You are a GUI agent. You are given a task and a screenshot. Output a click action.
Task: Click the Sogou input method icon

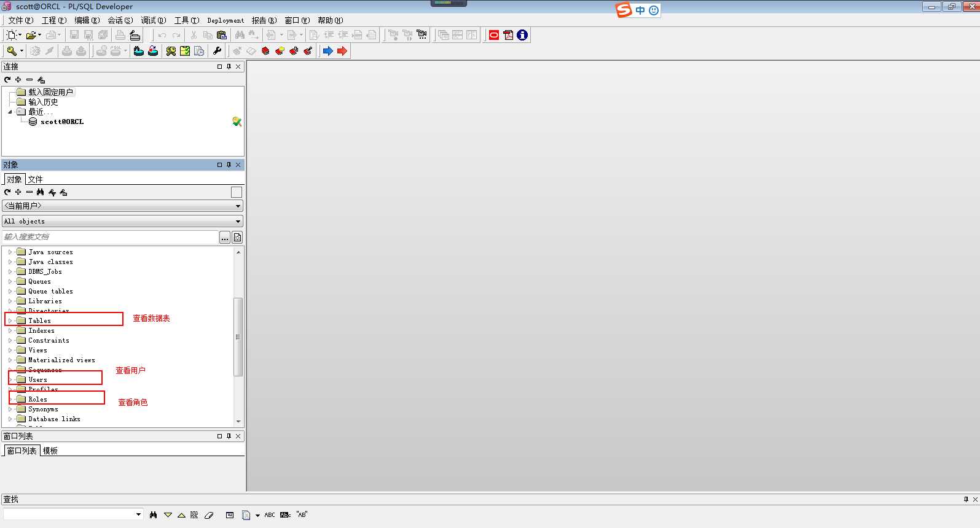coord(624,10)
